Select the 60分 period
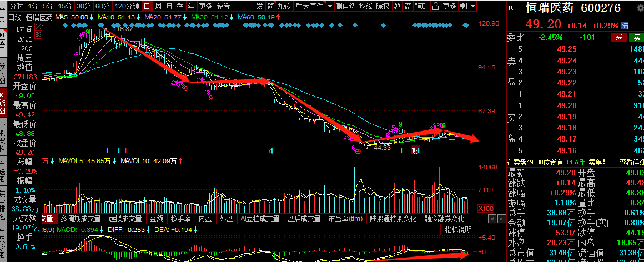This screenshot has width=644, height=262. 102,6
